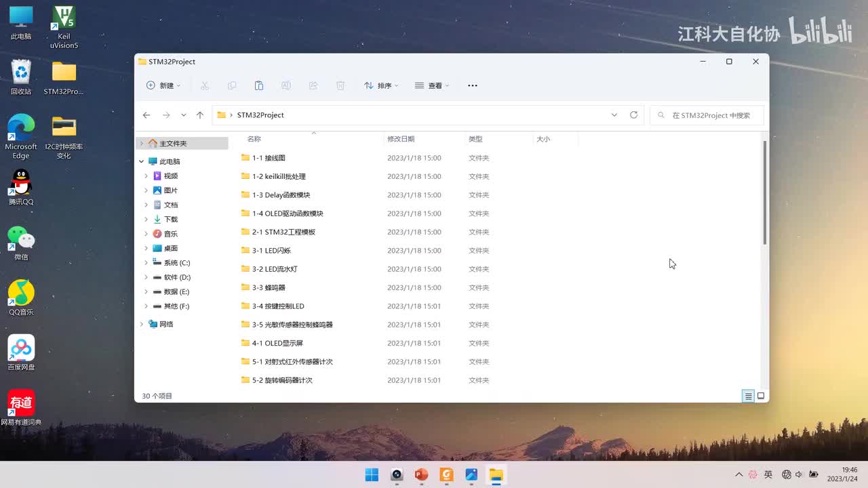Show hidden system tray icons chevron
The height and width of the screenshot is (488, 868).
click(x=739, y=474)
